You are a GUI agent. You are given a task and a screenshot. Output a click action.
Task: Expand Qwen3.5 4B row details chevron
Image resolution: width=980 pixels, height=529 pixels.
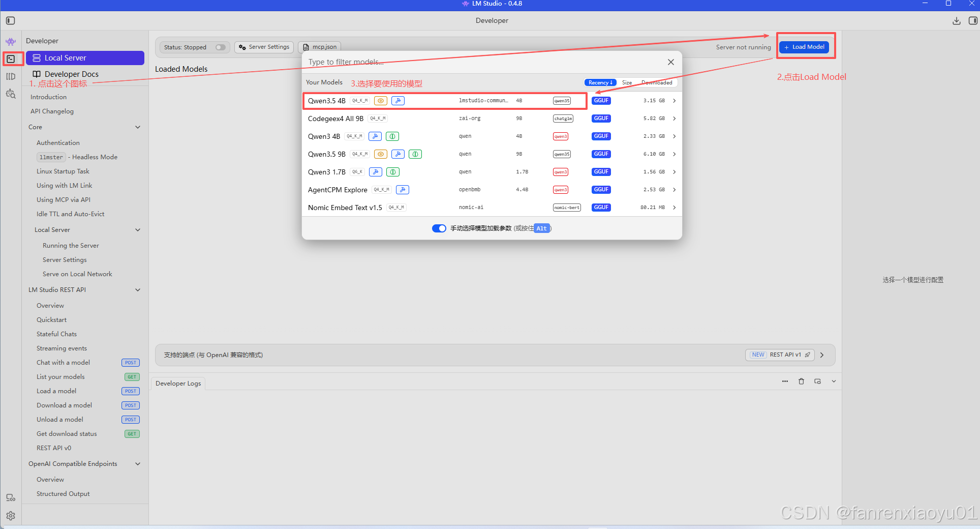(675, 101)
